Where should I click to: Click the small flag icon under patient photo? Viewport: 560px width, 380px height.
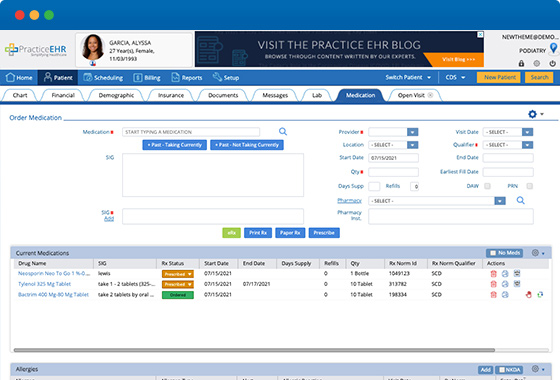coord(93,63)
